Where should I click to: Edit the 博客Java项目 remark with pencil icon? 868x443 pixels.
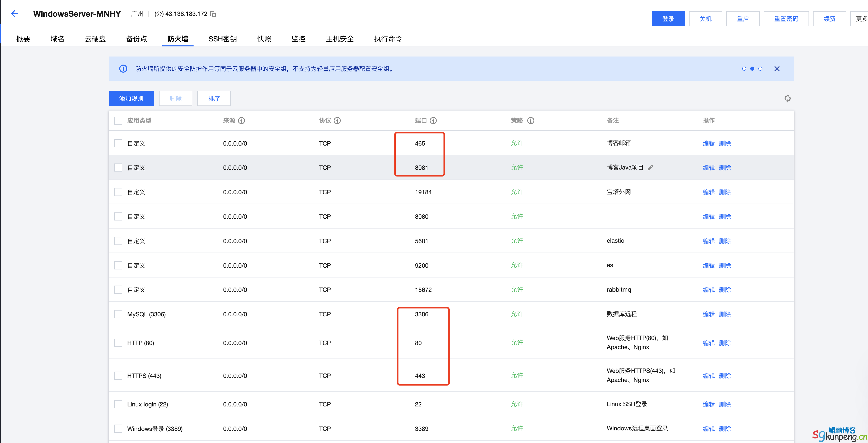pyautogui.click(x=650, y=168)
